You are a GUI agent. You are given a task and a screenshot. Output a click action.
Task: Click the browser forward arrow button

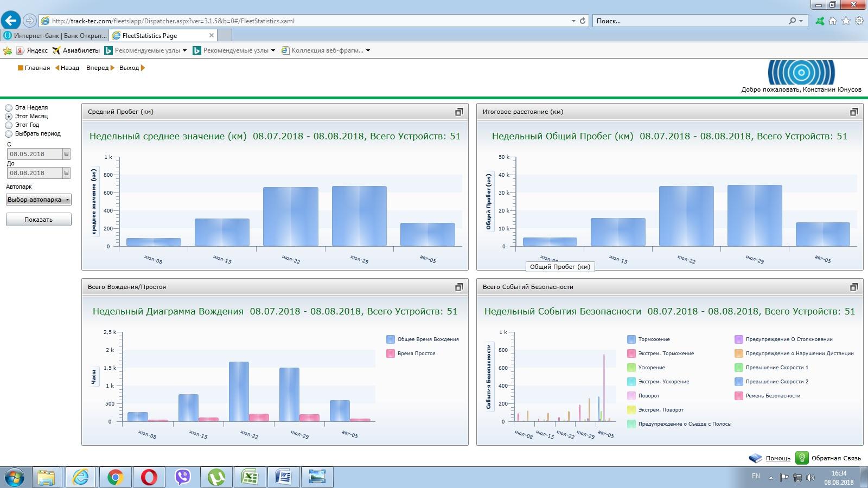point(30,21)
